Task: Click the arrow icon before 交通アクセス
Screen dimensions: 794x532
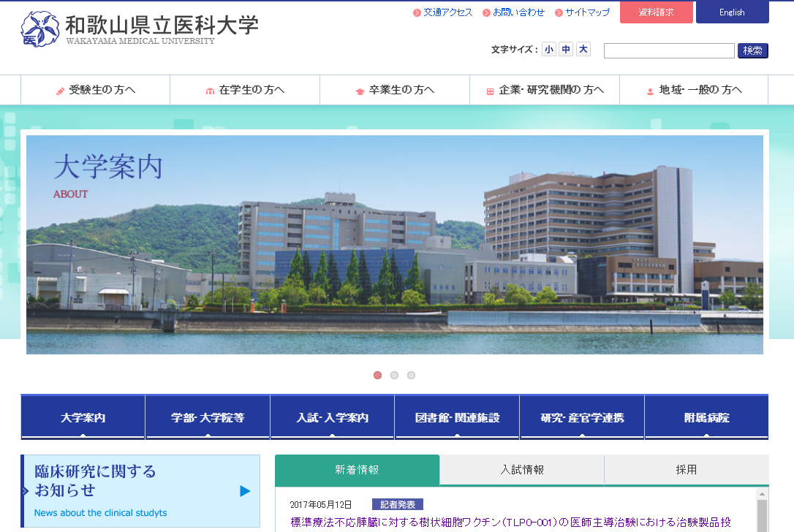Action: pyautogui.click(x=417, y=12)
